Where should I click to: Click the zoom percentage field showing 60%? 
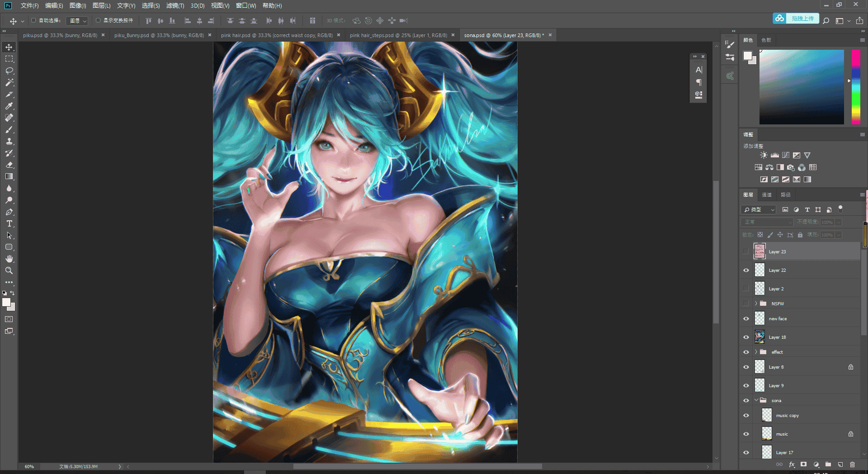(29, 466)
